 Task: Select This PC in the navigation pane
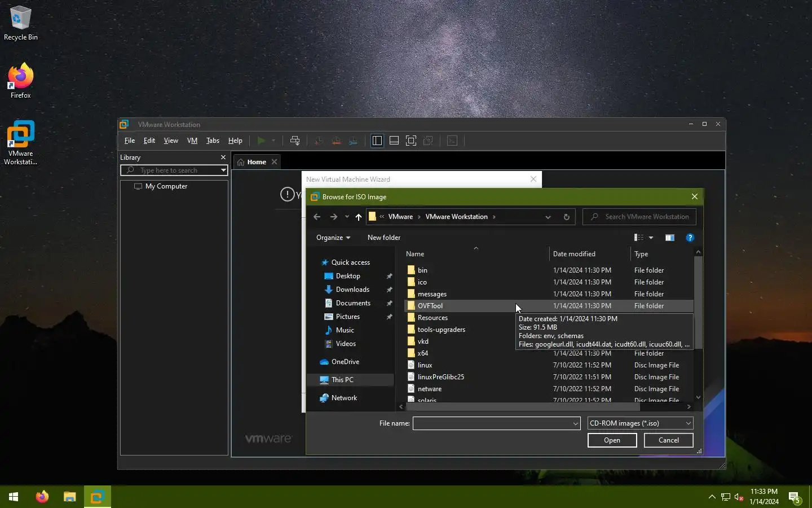point(350,380)
